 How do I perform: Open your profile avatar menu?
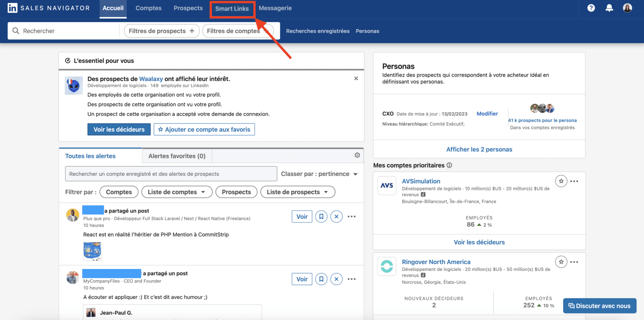click(627, 8)
